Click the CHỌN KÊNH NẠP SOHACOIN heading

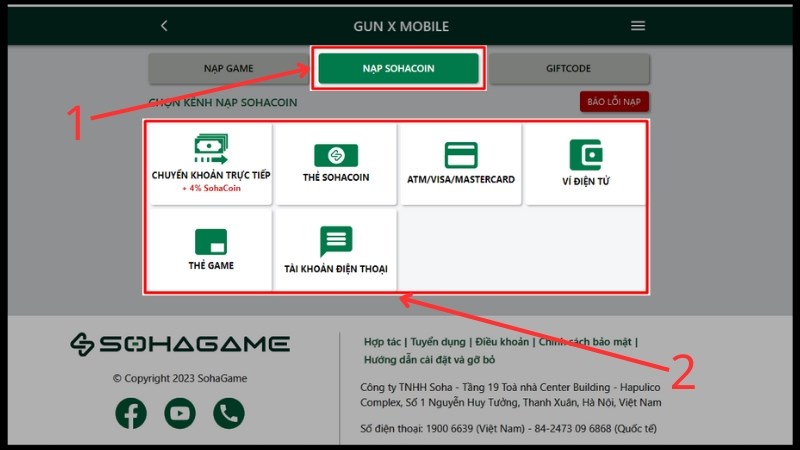(223, 103)
